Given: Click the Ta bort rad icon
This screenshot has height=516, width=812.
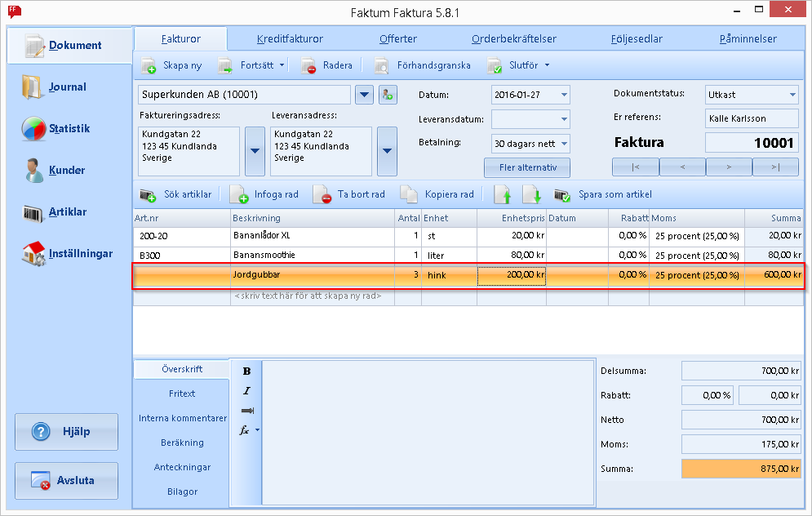Looking at the screenshot, I should click(x=322, y=195).
